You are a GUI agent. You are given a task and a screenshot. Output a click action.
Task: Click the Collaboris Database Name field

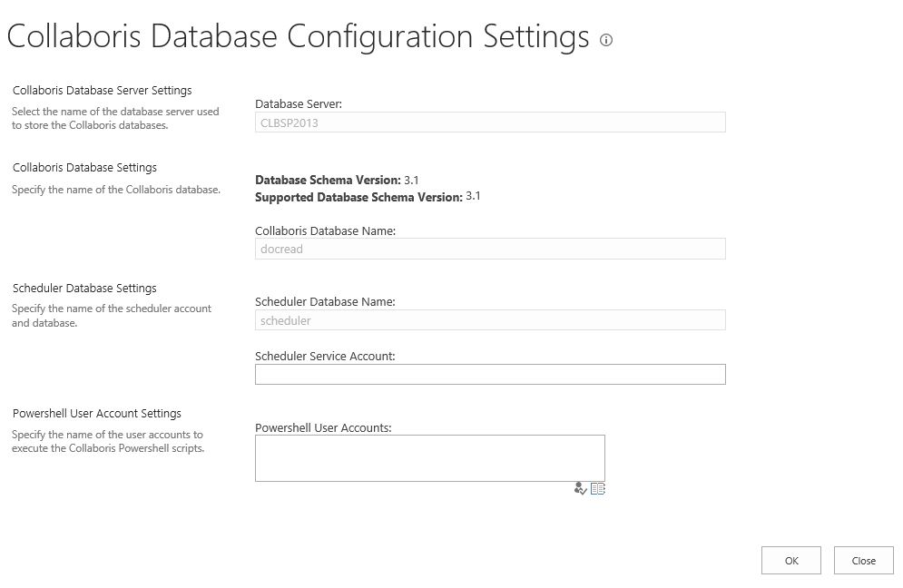[x=490, y=249]
